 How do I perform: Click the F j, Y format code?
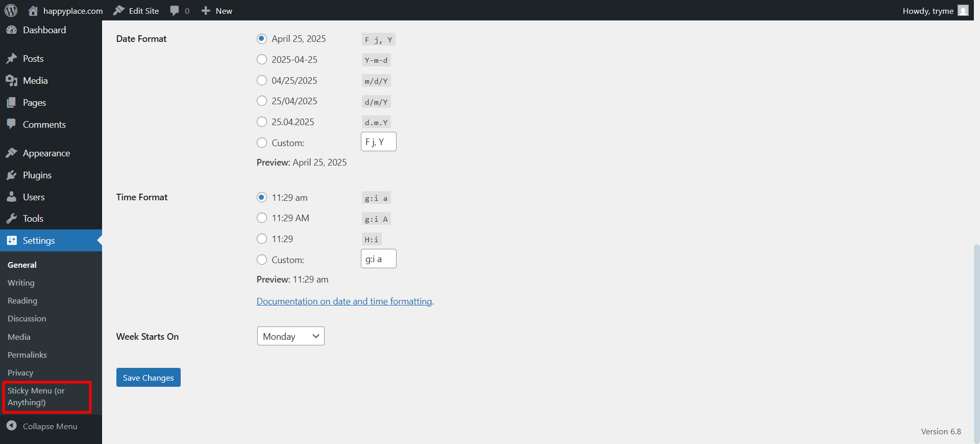tap(379, 39)
